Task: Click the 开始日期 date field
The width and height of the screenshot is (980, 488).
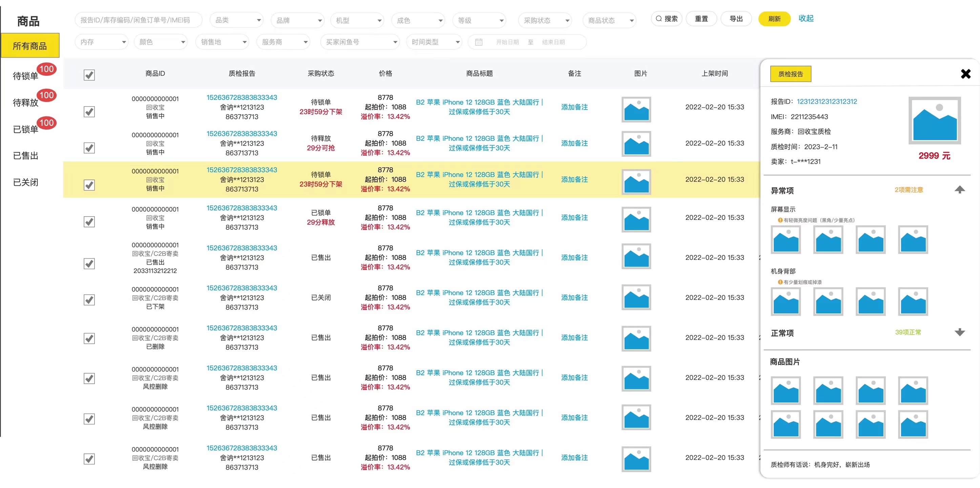Action: (507, 42)
